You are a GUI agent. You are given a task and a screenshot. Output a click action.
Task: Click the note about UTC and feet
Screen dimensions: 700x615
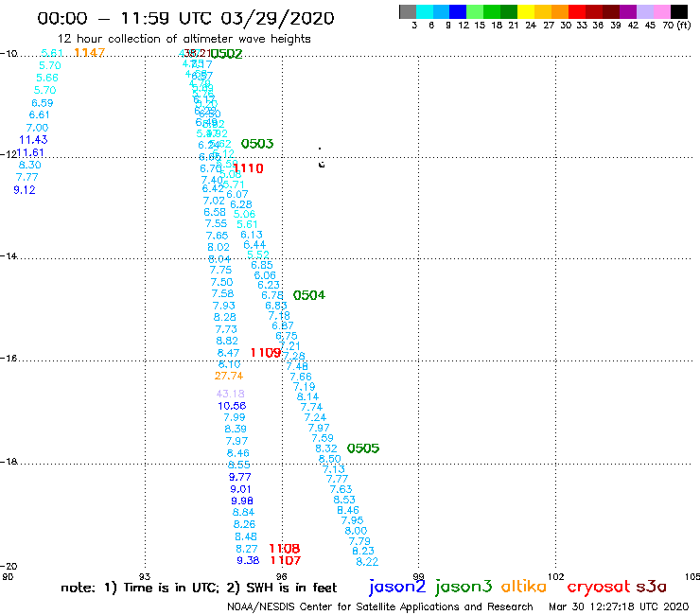199,588
